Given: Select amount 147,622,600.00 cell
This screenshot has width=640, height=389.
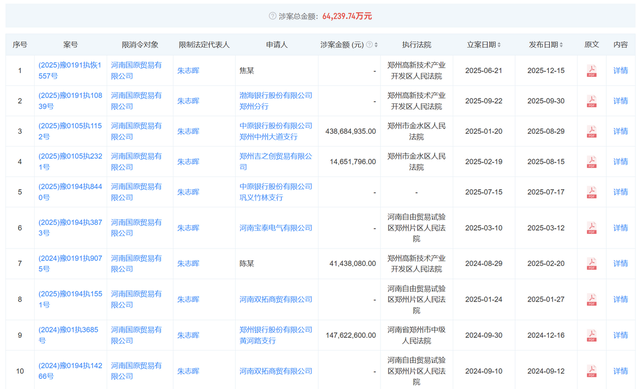Looking at the screenshot, I should (x=351, y=335).
